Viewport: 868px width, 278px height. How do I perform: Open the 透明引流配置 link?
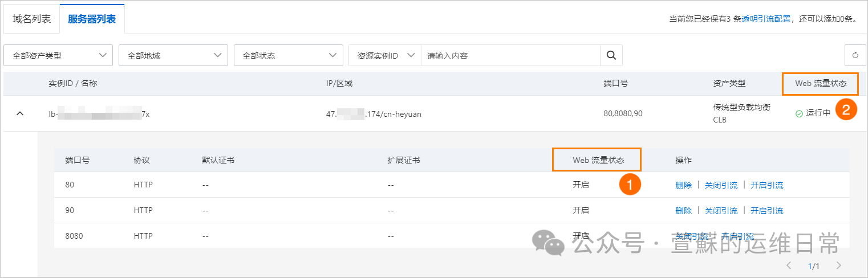[766, 19]
